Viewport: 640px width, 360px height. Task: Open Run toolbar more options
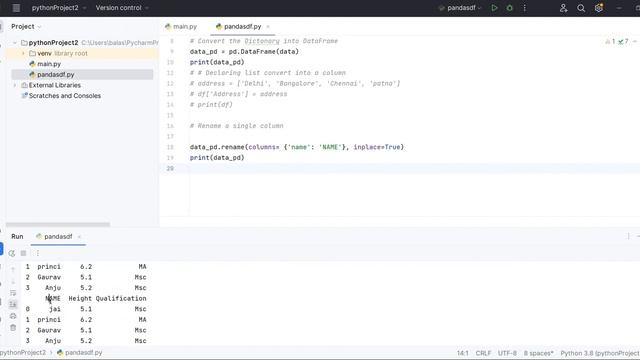click(38, 253)
